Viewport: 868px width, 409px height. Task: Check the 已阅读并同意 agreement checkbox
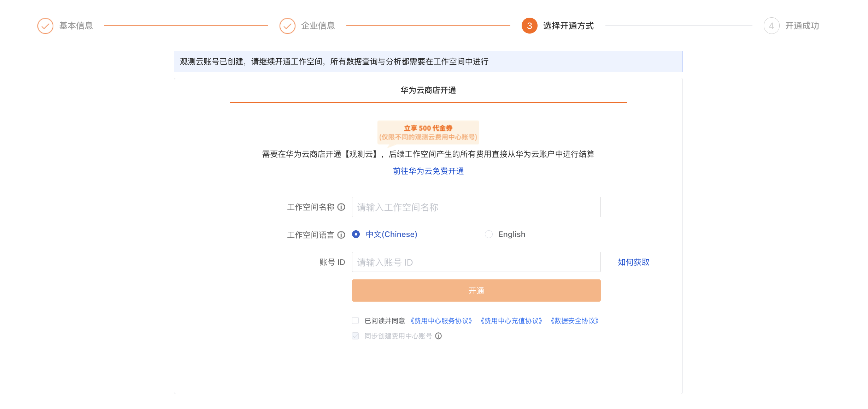click(356, 321)
